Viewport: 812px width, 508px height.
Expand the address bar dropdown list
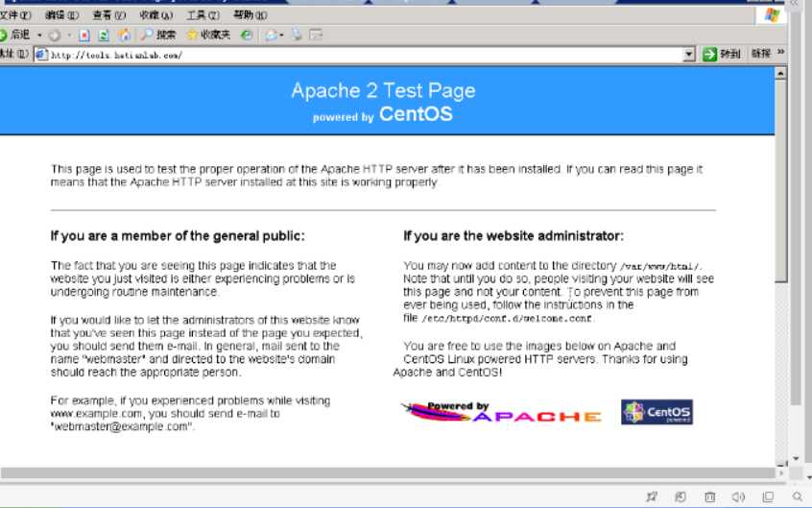pyautogui.click(x=689, y=54)
